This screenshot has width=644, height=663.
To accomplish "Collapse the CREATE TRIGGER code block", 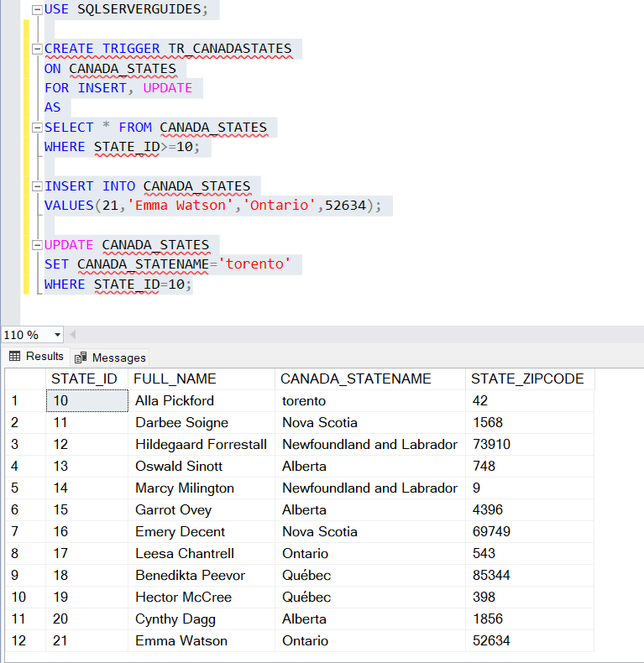I will (x=37, y=49).
